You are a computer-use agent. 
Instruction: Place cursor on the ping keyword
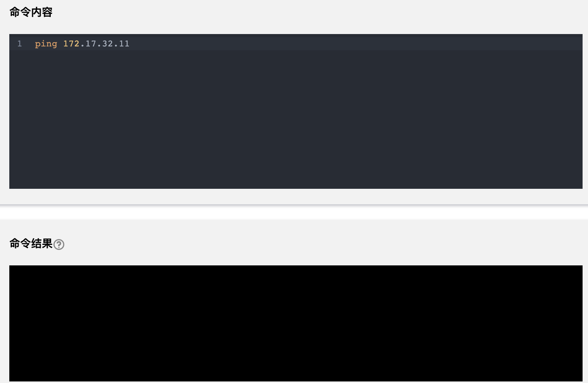tap(46, 44)
